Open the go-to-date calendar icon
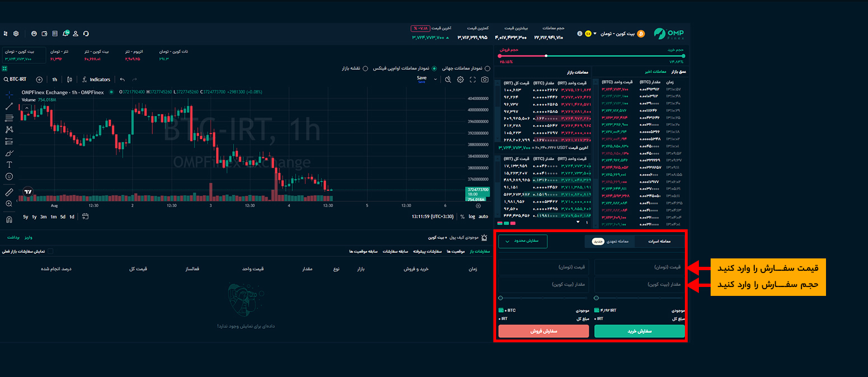Screen dimensions: 868x377 [85, 216]
